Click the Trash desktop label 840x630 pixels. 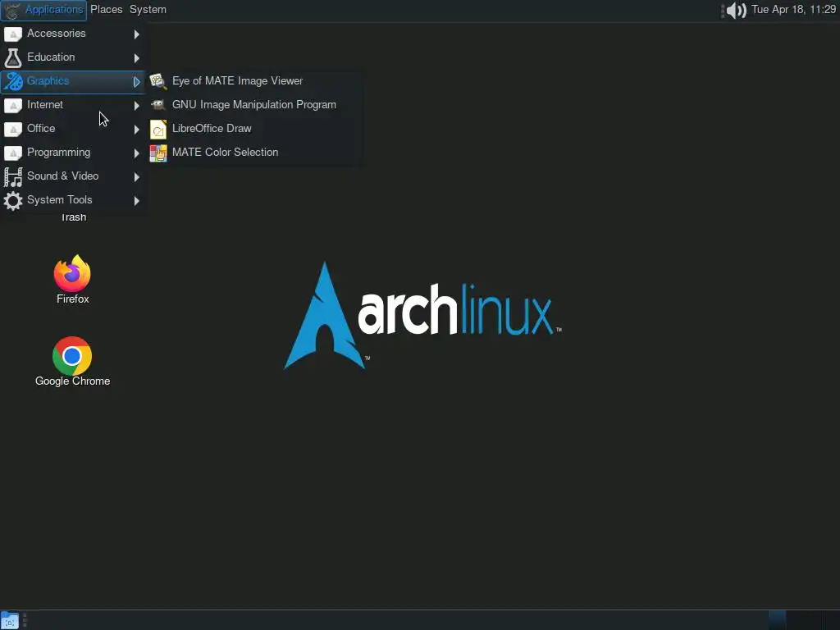(73, 217)
